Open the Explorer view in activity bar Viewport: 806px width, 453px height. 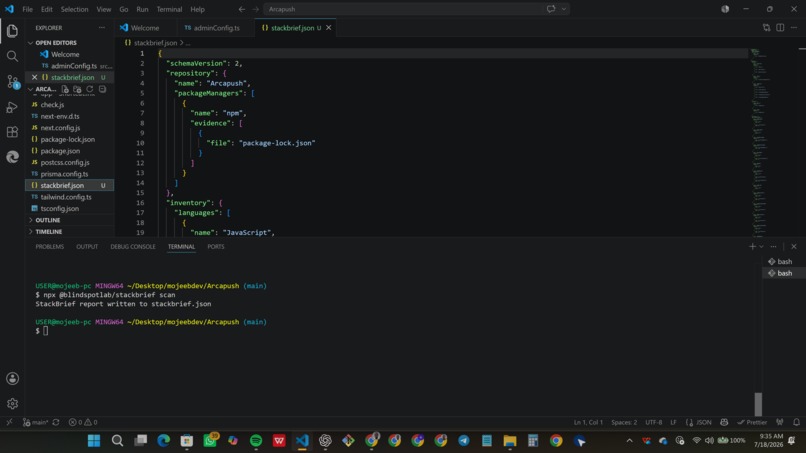[x=12, y=31]
